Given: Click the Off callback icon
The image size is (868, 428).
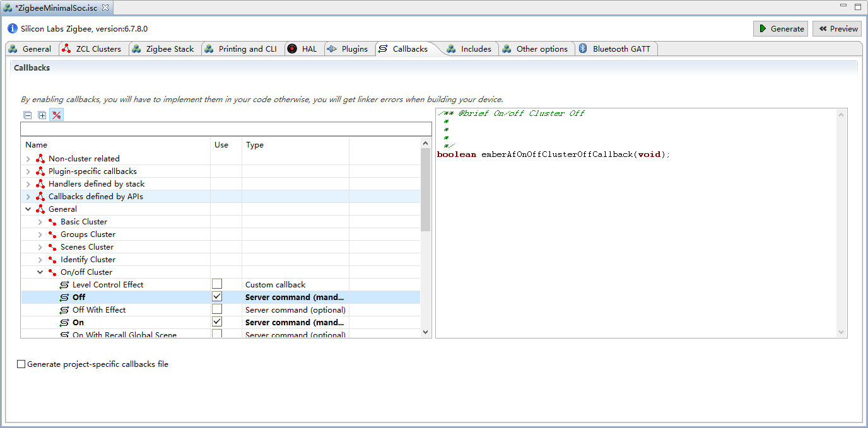Looking at the screenshot, I should [x=64, y=298].
